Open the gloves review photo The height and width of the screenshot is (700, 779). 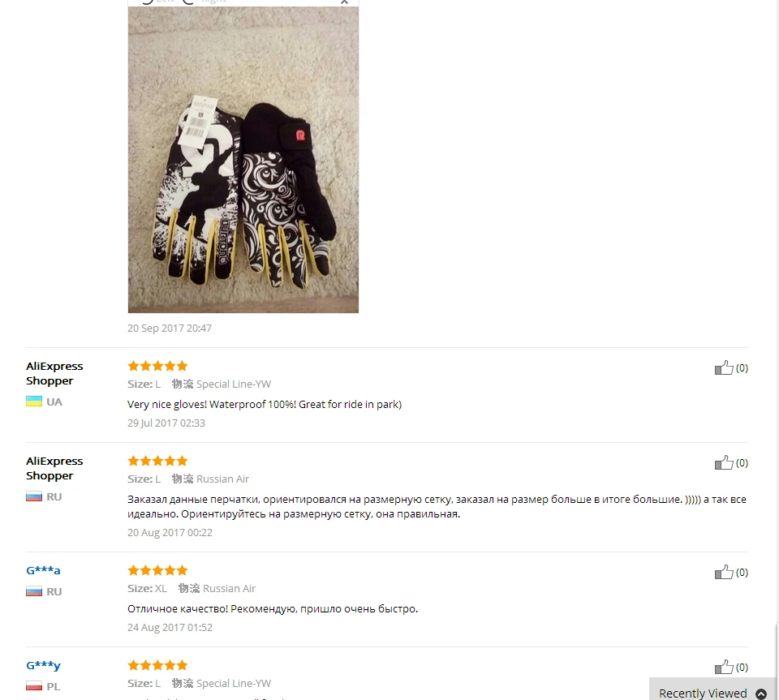tap(243, 159)
